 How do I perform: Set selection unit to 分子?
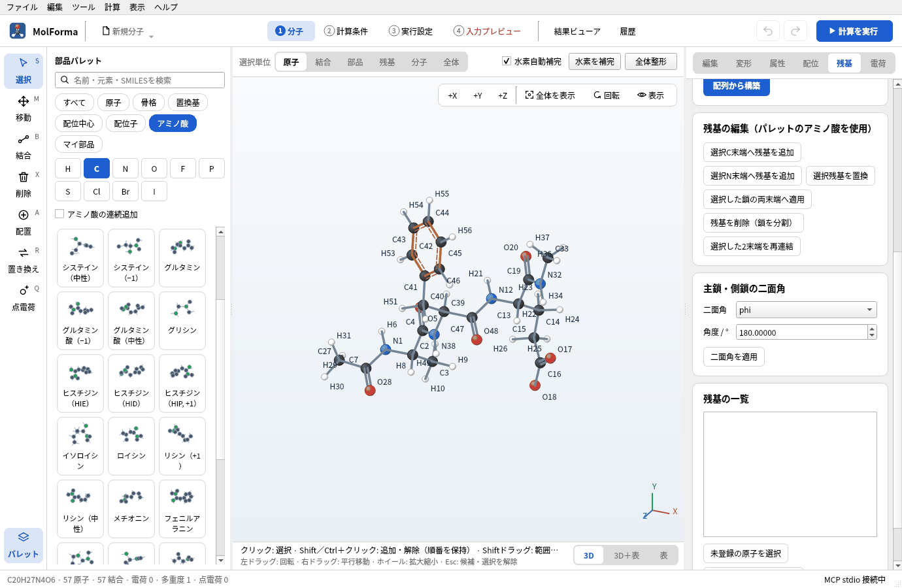click(x=419, y=62)
